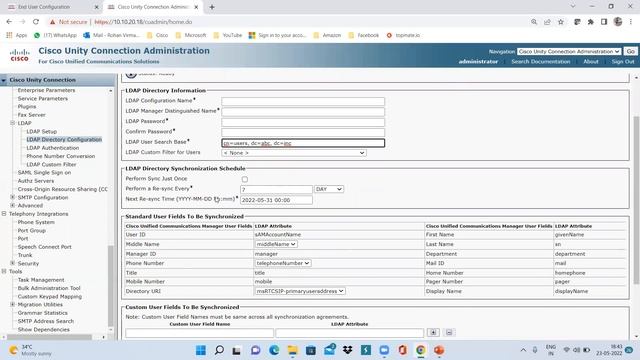
Task: Open Search Documentation link
Action: point(540,62)
